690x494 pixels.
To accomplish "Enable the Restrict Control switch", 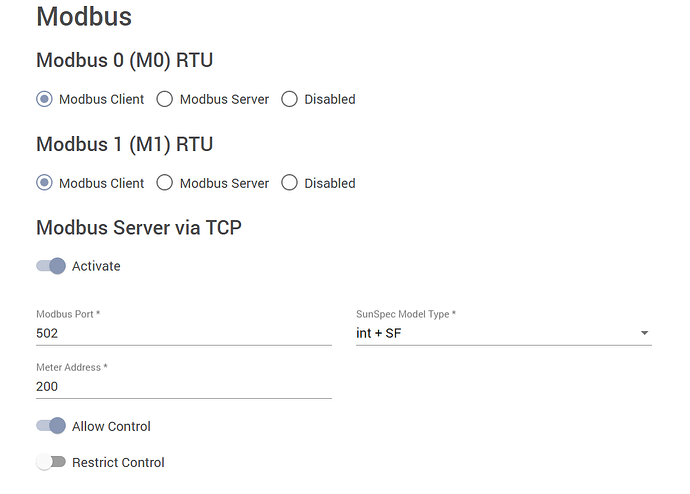I will pos(51,462).
